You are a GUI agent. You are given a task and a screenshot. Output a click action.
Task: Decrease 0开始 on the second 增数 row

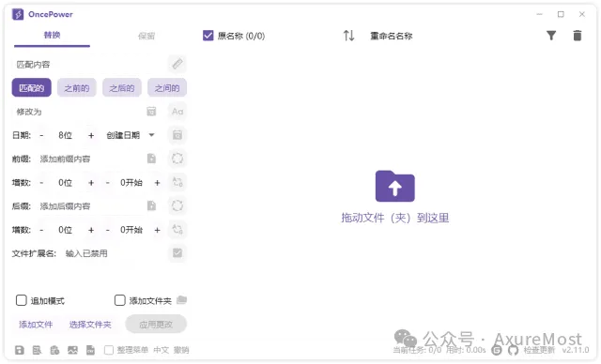[x=108, y=230]
